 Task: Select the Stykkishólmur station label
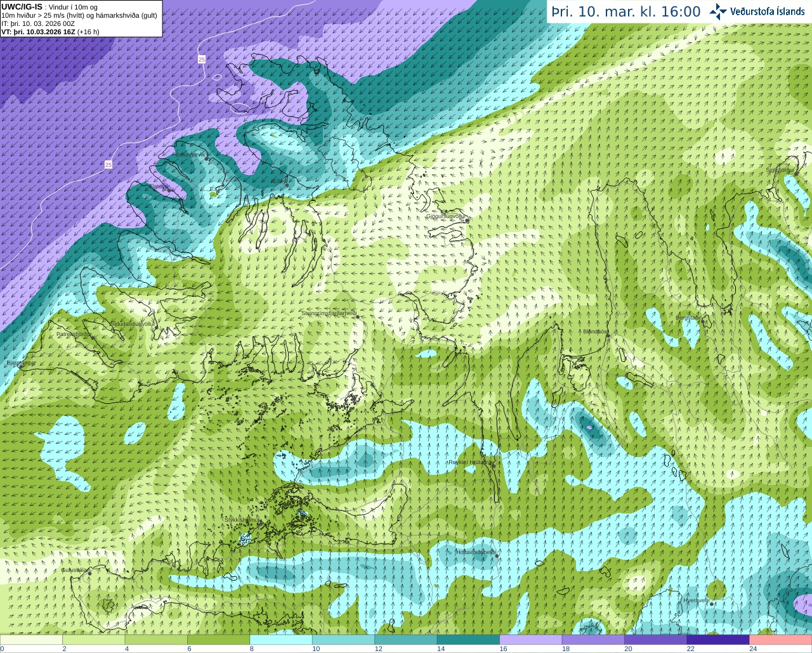click(x=242, y=519)
